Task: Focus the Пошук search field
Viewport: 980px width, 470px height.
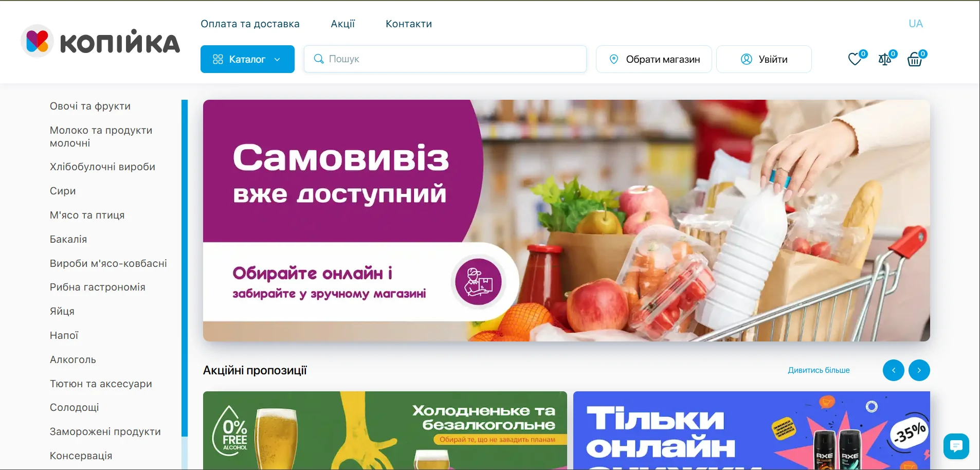Action: [445, 59]
